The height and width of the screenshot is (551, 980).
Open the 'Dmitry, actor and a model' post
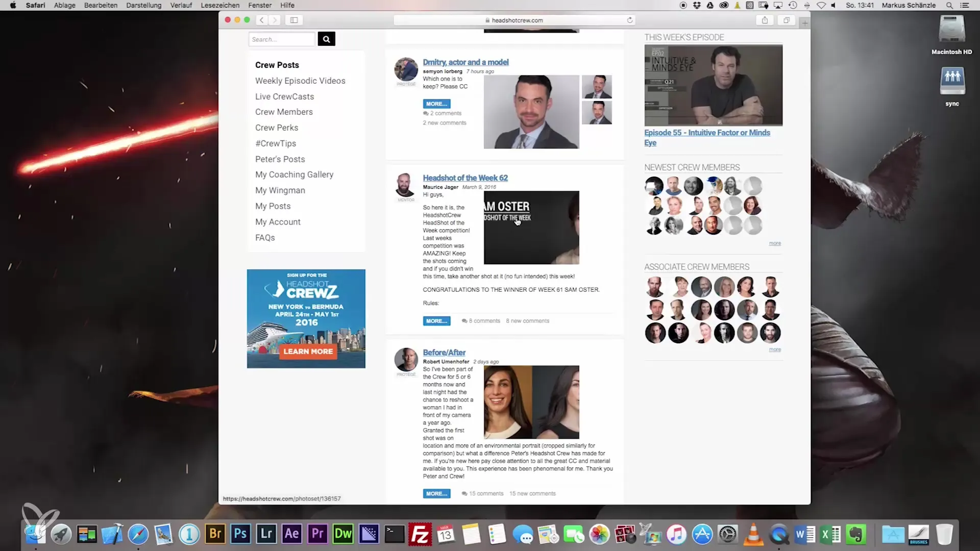click(x=465, y=62)
